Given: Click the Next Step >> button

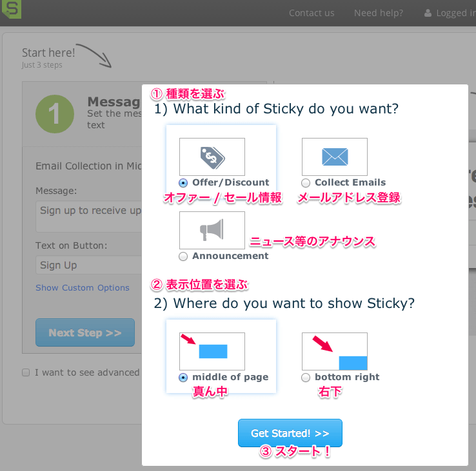Looking at the screenshot, I should 85,332.
